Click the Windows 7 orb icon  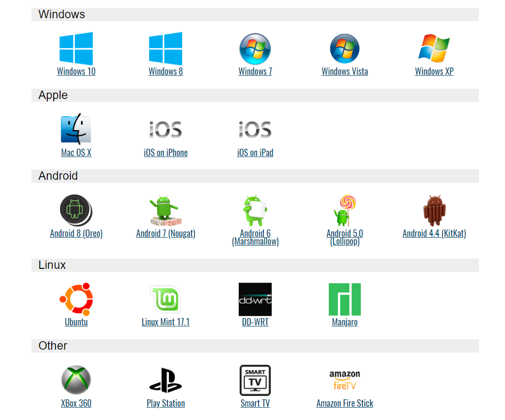point(255,49)
